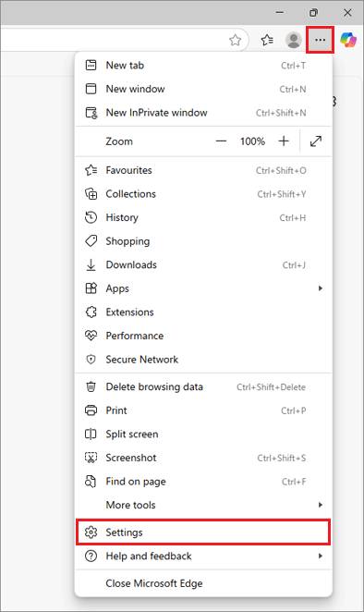Click the Extensions puzzle icon
This screenshot has height=612, width=364.
91,312
